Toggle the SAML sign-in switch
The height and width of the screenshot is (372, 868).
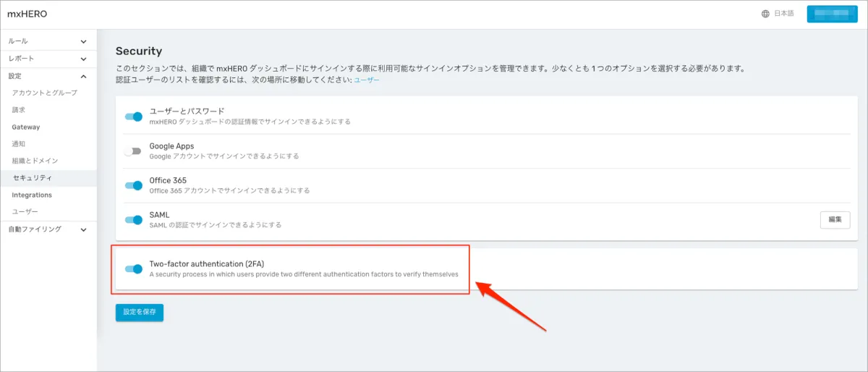(133, 220)
